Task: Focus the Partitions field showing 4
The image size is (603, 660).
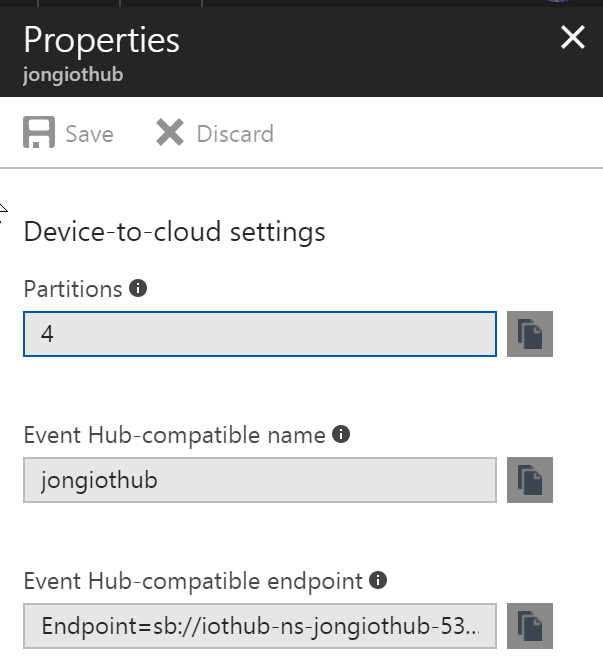Action: coord(260,334)
